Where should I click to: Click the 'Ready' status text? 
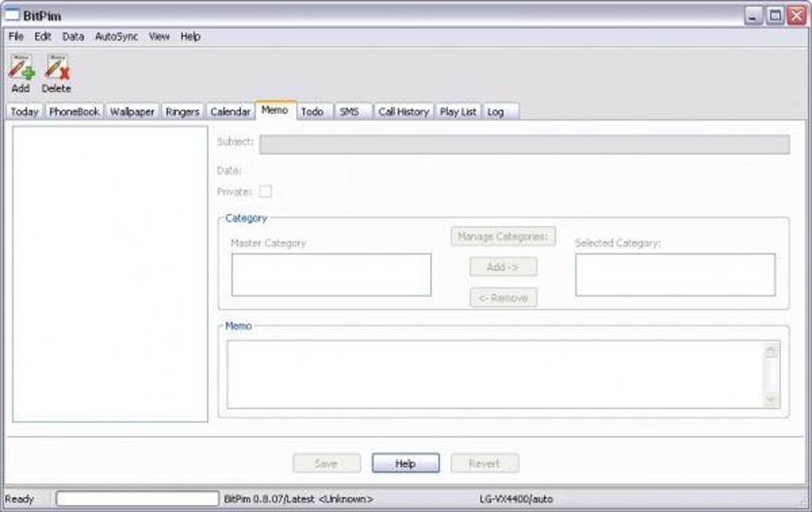click(x=19, y=499)
